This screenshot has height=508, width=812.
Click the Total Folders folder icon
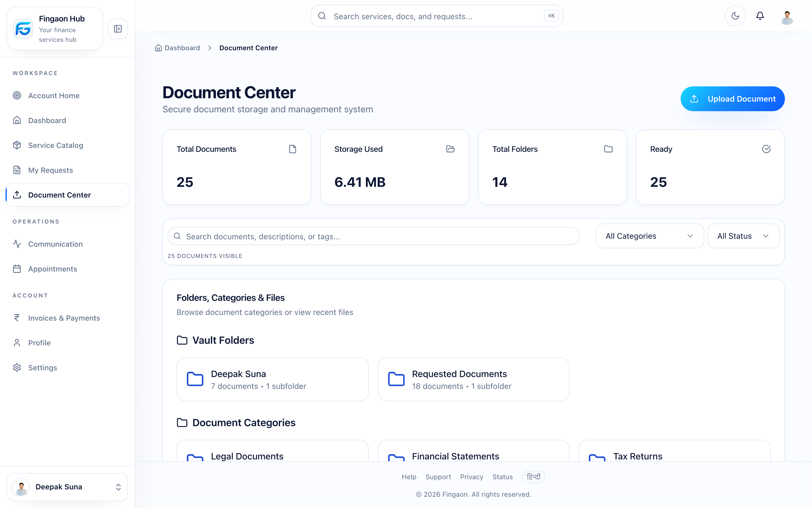click(x=608, y=149)
